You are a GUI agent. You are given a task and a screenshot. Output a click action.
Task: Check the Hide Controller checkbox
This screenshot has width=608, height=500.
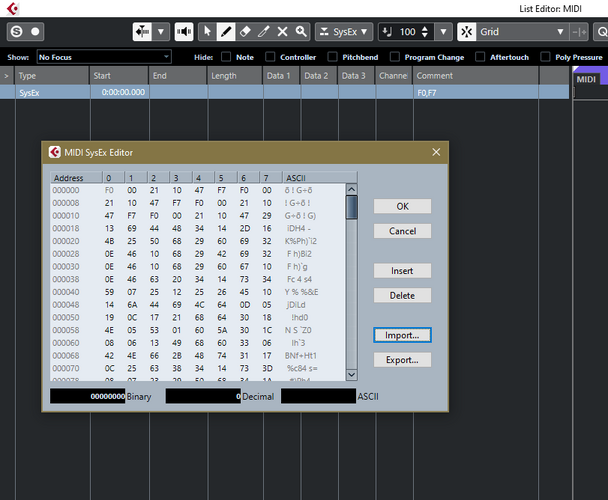[270, 57]
